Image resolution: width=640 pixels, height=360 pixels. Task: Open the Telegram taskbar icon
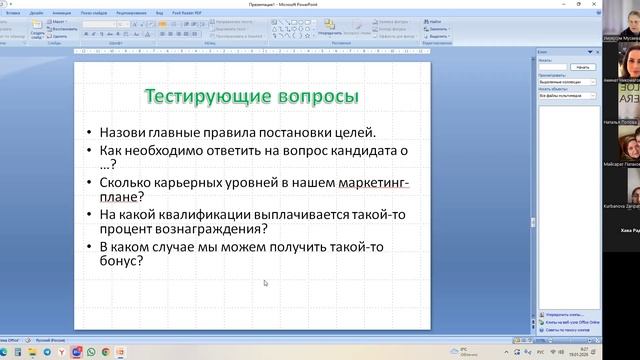coord(47,352)
